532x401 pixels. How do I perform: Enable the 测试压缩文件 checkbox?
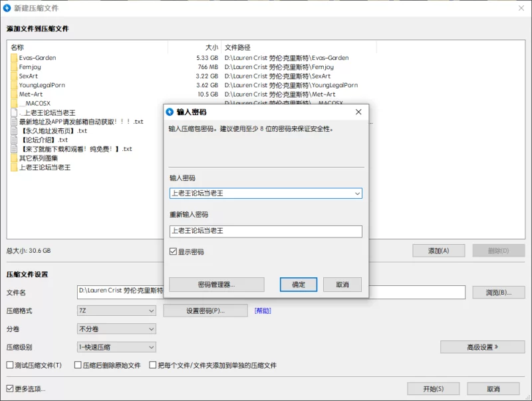click(x=10, y=365)
